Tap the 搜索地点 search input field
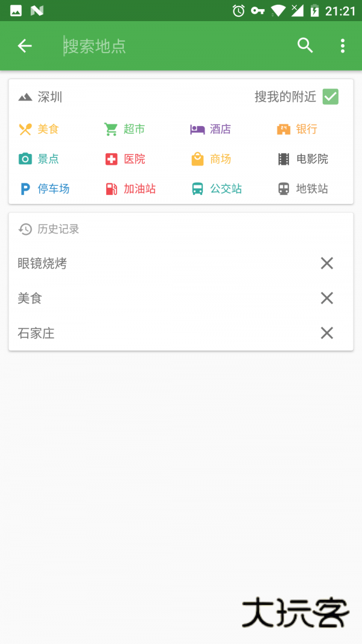 (x=151, y=45)
